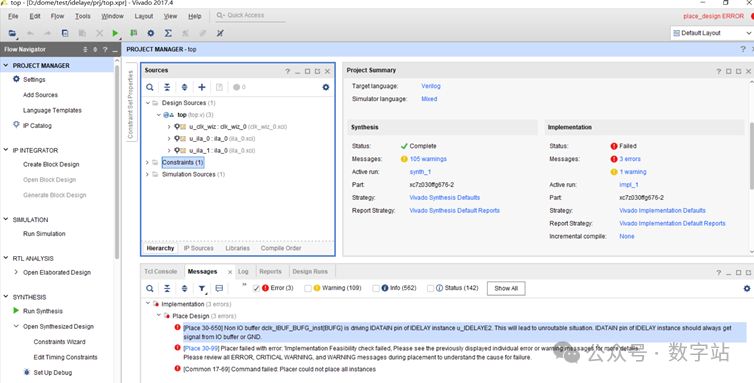The height and width of the screenshot is (383, 754).
Task: Collapse the RTL ANALYSIS section
Action: pyautogui.click(x=6, y=258)
